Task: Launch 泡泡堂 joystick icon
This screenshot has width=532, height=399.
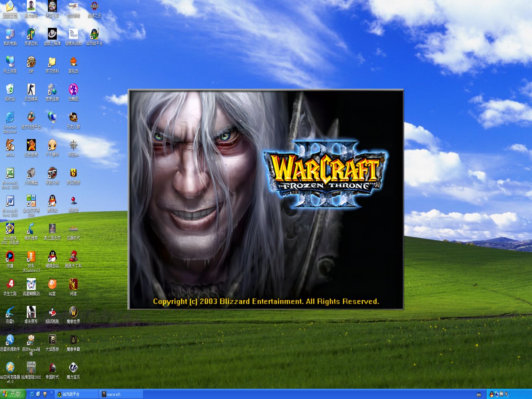Action: (x=73, y=201)
